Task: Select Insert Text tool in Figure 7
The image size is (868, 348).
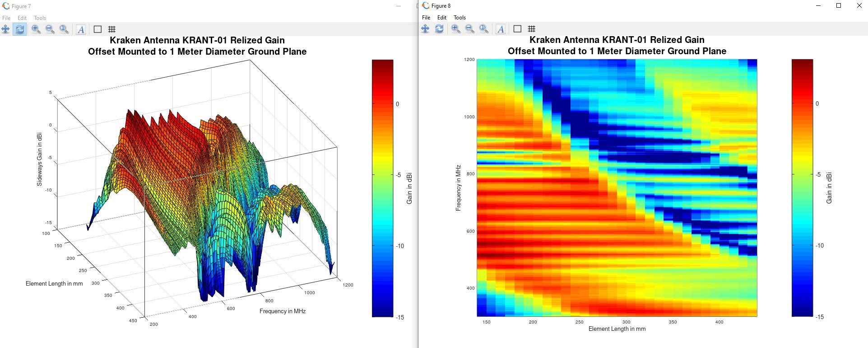Action: click(81, 29)
